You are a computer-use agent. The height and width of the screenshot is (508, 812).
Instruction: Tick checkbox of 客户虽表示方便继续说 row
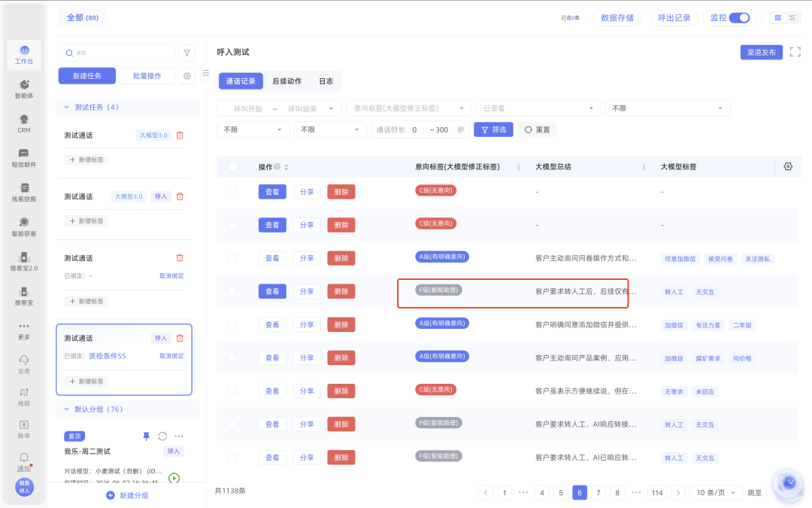click(232, 391)
